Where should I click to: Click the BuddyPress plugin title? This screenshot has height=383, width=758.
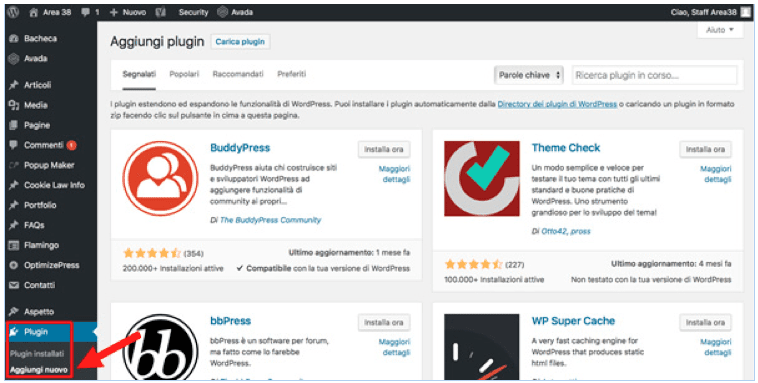[240, 148]
